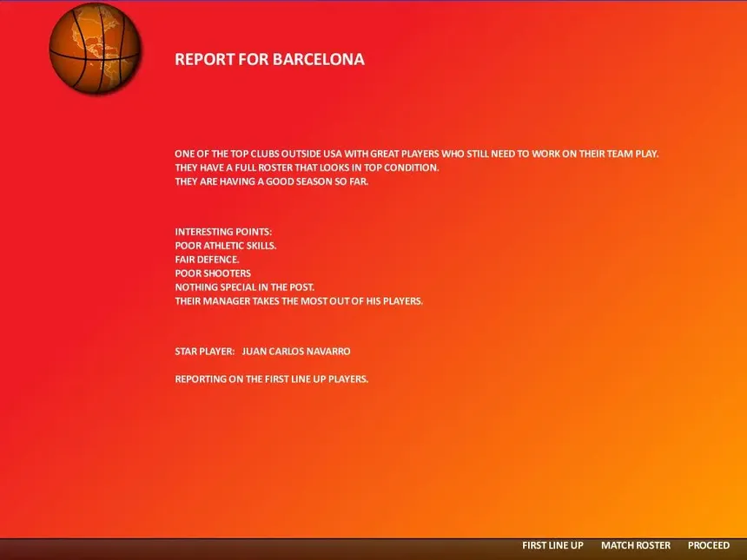The height and width of the screenshot is (560, 747).
Task: Click 'They are having a good season' line
Action: [x=272, y=181]
